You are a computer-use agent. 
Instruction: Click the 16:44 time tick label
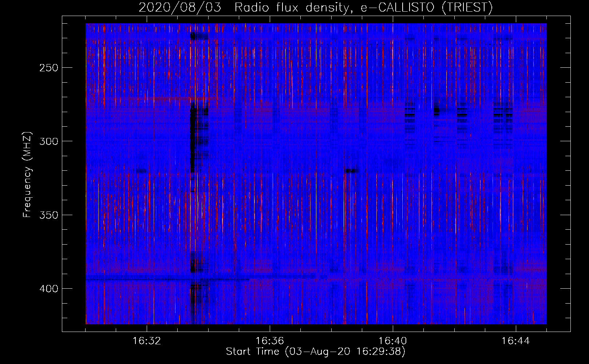[516, 341]
